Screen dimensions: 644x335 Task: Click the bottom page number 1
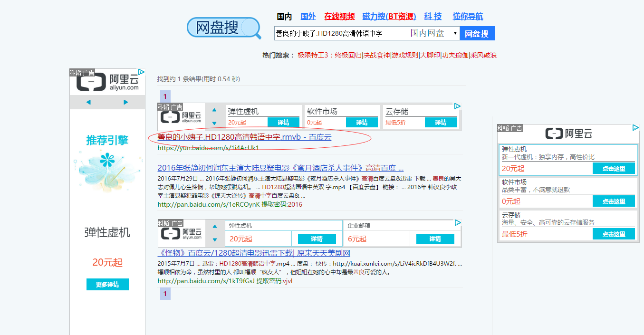(x=165, y=294)
